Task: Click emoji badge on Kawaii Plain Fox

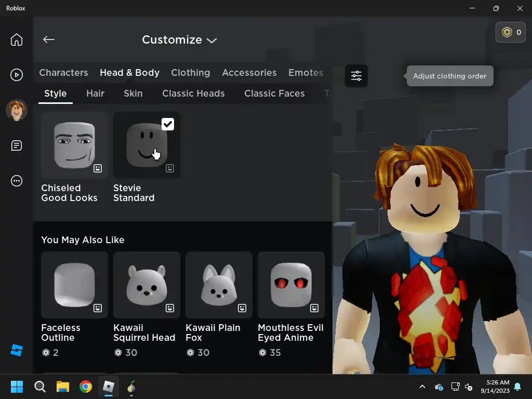Action: pyautogui.click(x=242, y=308)
